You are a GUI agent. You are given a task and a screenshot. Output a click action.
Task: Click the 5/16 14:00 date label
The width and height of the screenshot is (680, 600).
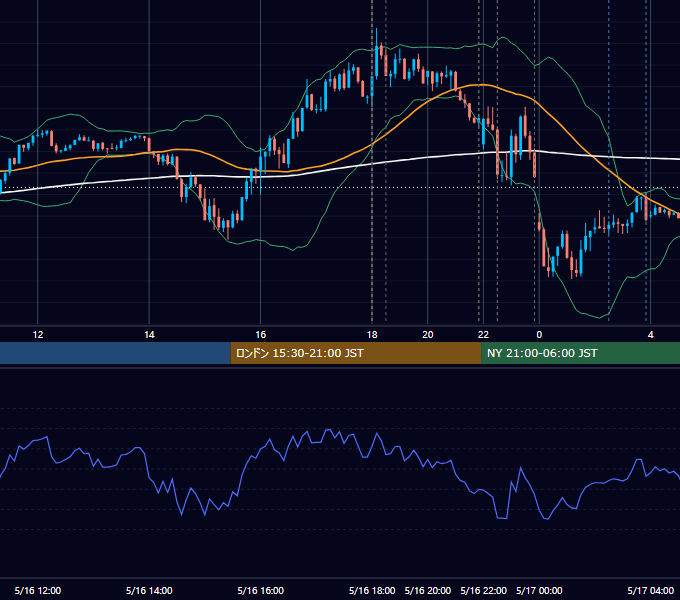click(x=149, y=590)
